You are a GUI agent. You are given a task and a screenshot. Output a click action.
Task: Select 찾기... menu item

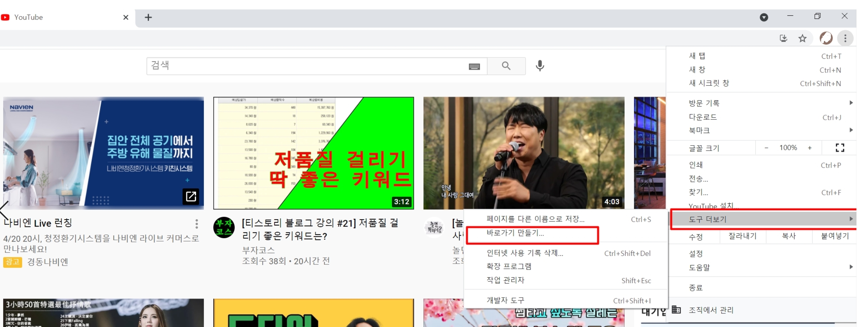[x=761, y=192]
